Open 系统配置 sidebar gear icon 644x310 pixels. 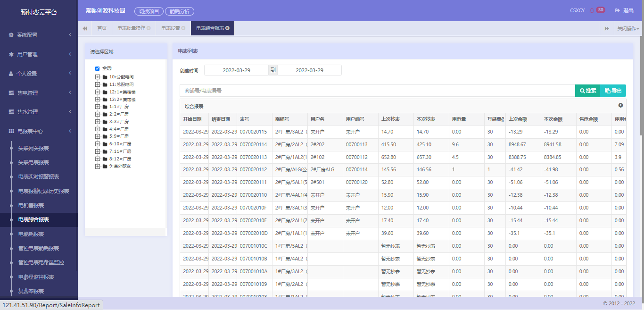(11, 35)
